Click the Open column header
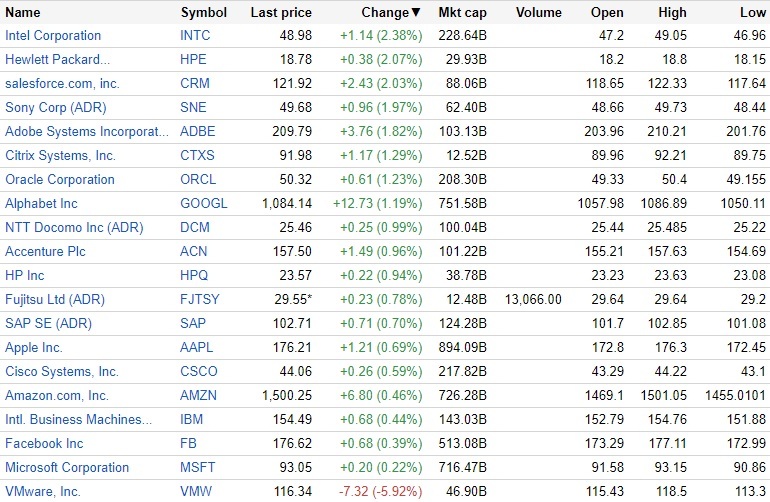The height and width of the screenshot is (502, 770). pos(607,13)
